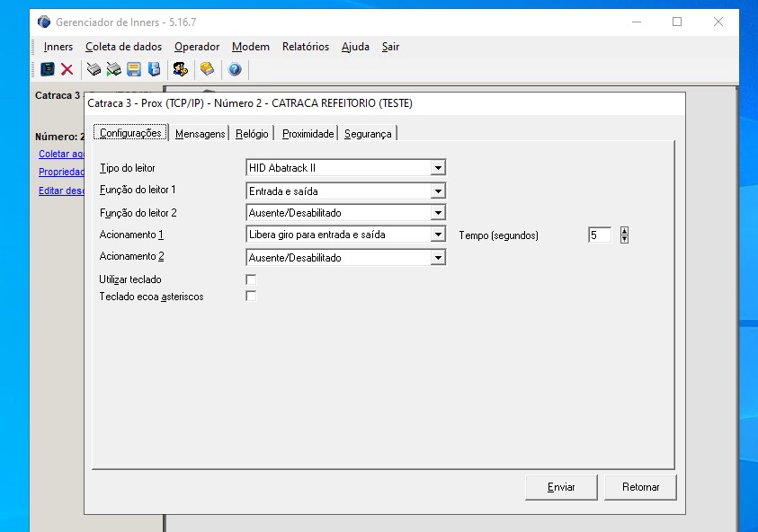Increase Tempo (segundos) with the up arrow

[624, 230]
